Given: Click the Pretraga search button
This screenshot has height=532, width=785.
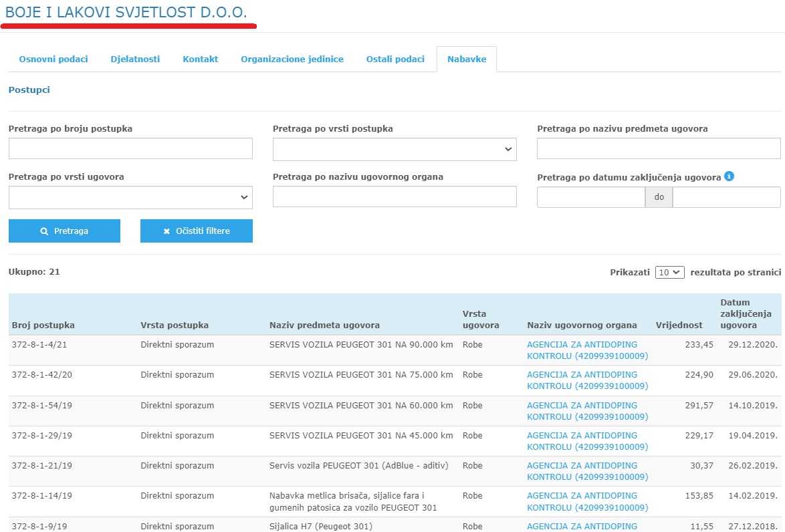Looking at the screenshot, I should 64,231.
